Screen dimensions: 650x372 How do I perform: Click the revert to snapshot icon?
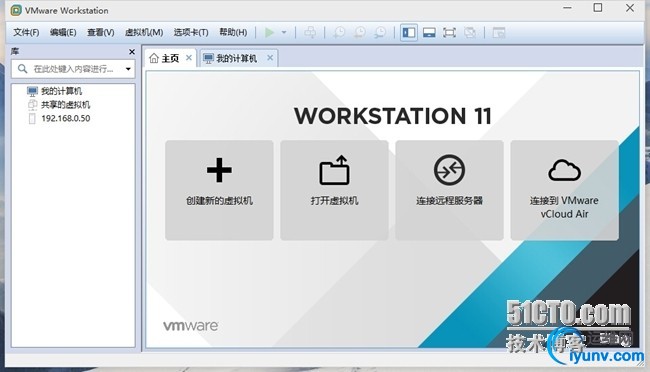click(x=360, y=32)
